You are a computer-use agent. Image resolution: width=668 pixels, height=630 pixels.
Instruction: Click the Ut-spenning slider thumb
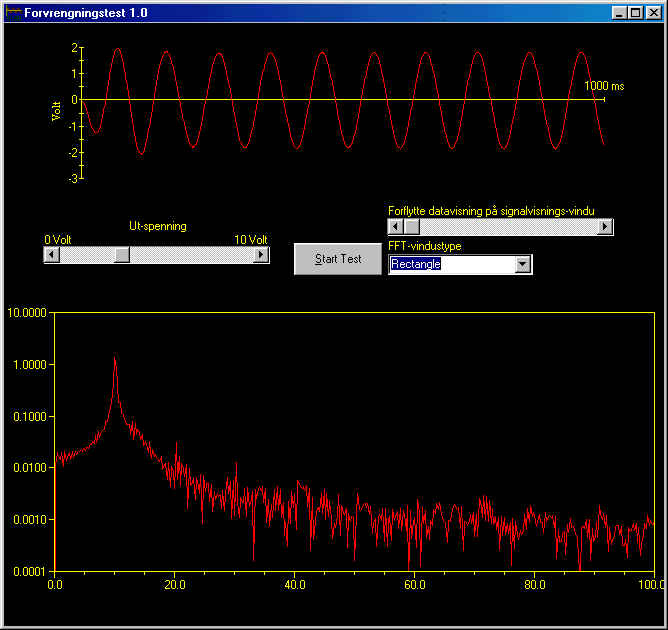121,255
